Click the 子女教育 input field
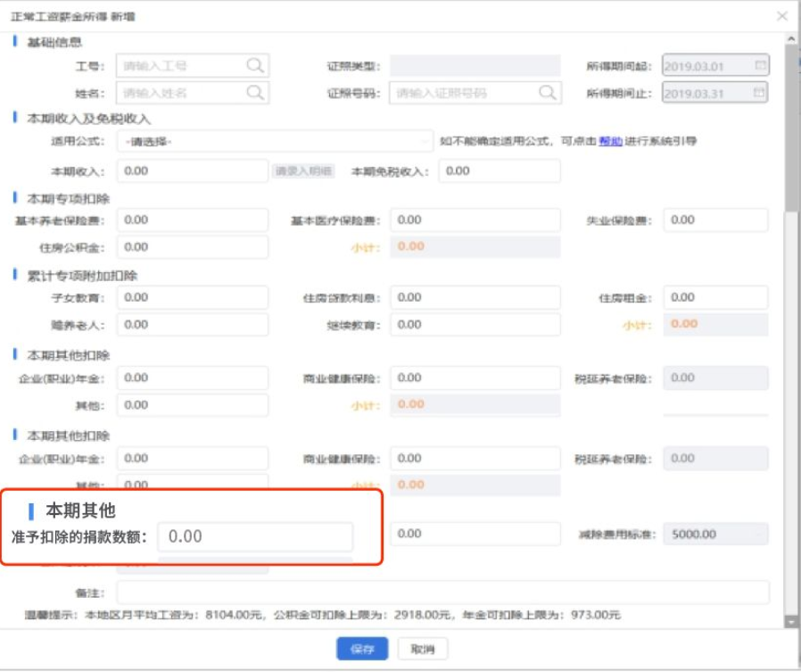Image resolution: width=801 pixels, height=672 pixels. point(193,297)
